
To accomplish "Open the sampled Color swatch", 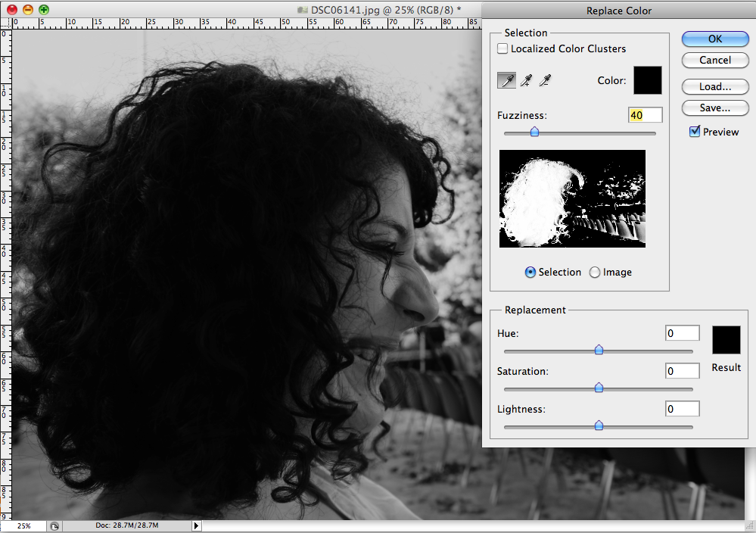I will pyautogui.click(x=647, y=79).
